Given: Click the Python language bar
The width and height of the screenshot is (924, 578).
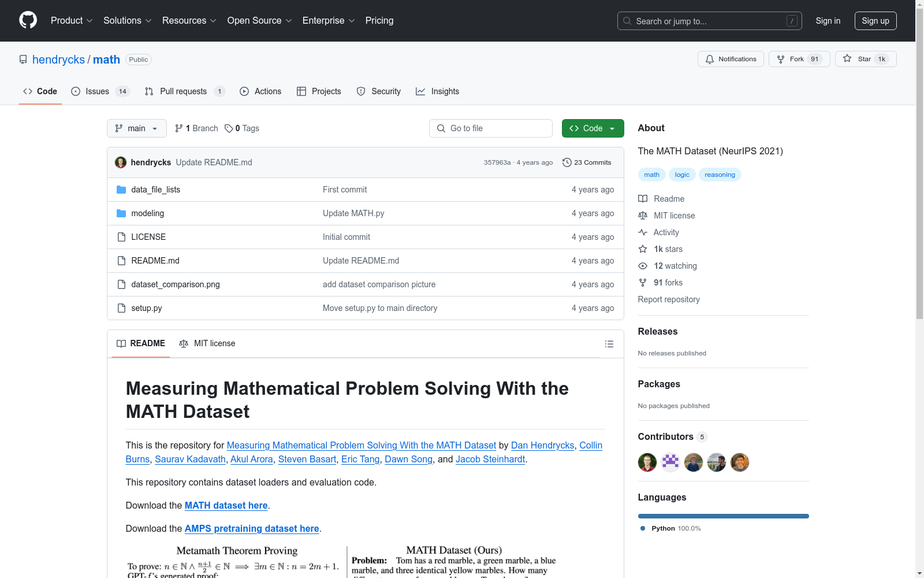Looking at the screenshot, I should [724, 516].
